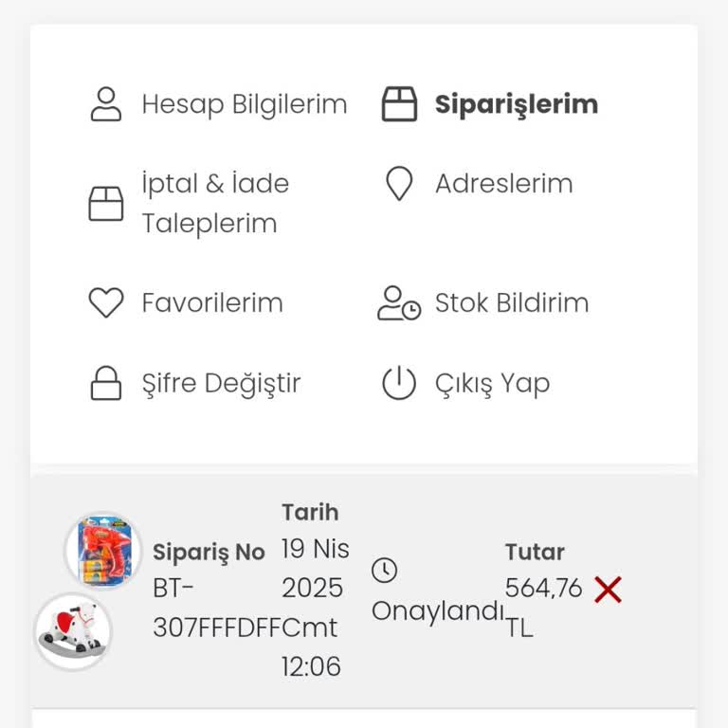Click the İptal & İade package icon
The width and height of the screenshot is (728, 728).
click(106, 203)
